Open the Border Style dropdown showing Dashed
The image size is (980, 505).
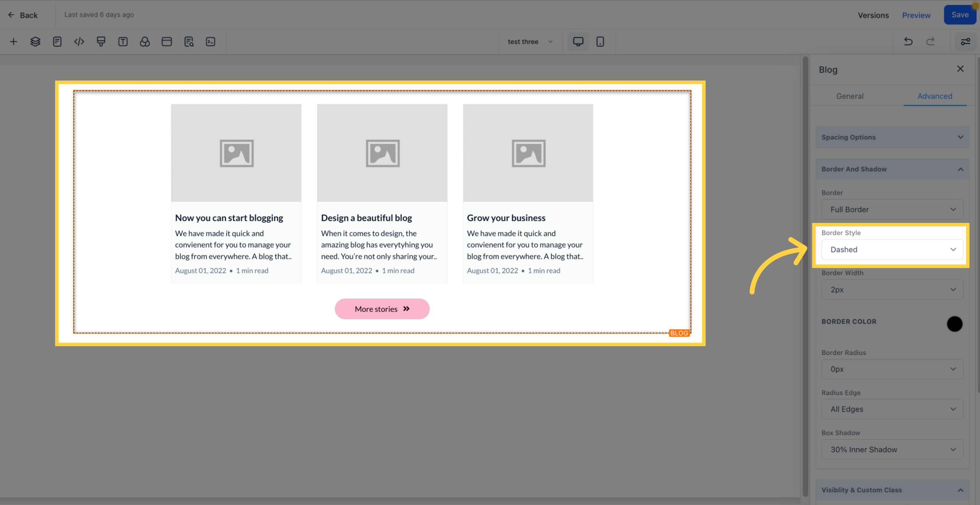pos(892,249)
